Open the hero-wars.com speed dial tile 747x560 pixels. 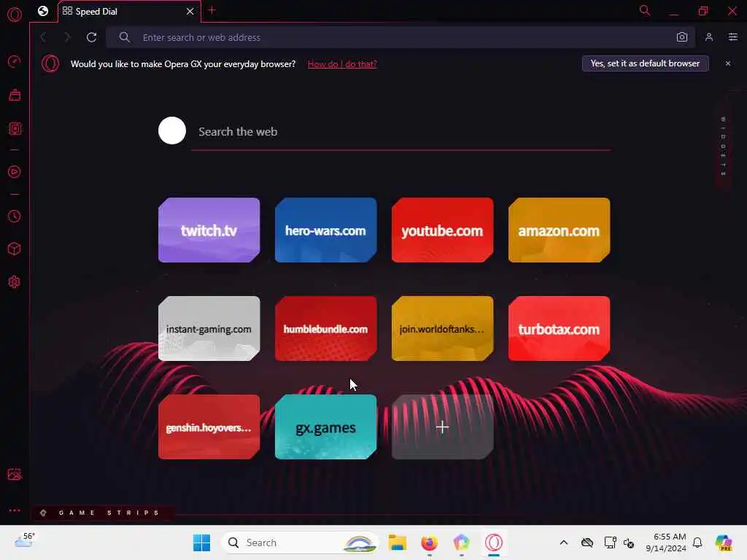tap(326, 230)
